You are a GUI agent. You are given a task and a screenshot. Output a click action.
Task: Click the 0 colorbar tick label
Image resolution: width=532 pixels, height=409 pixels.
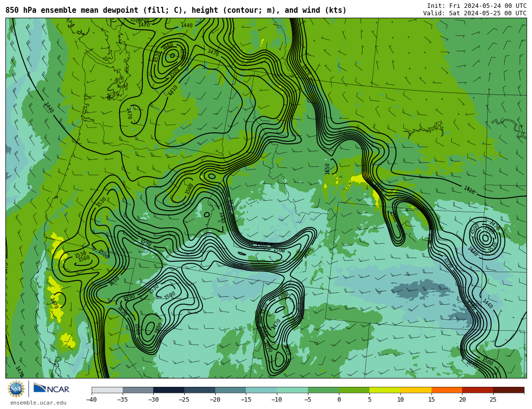[339, 400]
